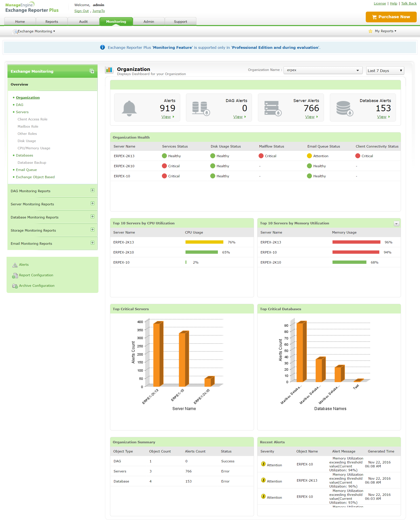Expand Email Monitoring Reports section
Image resolution: width=420 pixels, height=523 pixels.
[x=92, y=243]
